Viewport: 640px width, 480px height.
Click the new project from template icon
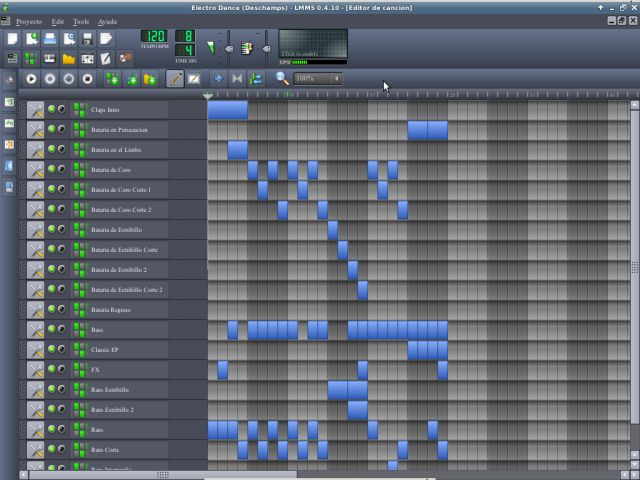click(31, 39)
